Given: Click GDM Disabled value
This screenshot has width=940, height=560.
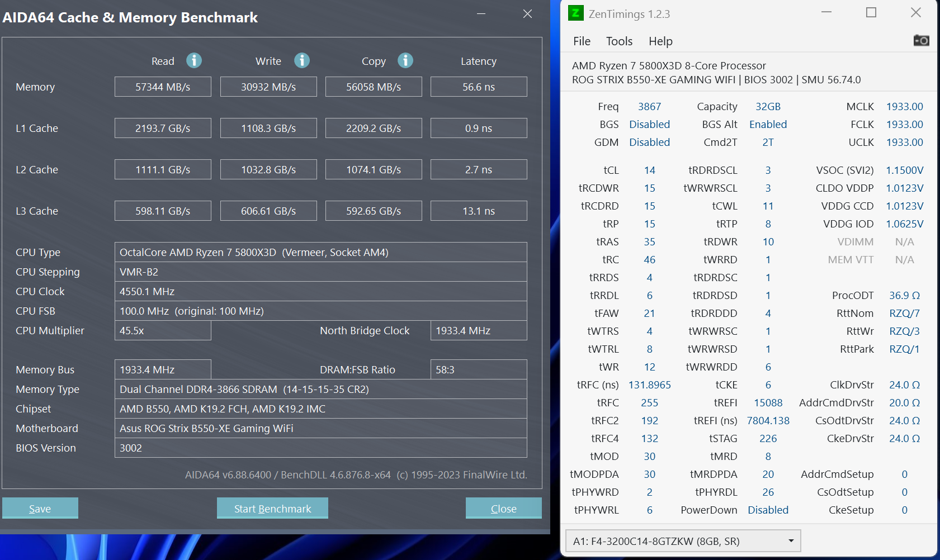Looking at the screenshot, I should pos(649,142).
